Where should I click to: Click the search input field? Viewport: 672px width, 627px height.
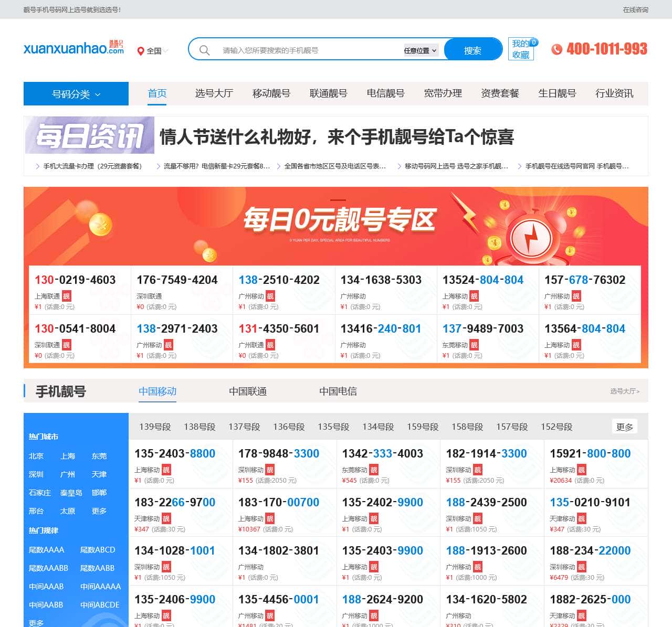click(310, 50)
